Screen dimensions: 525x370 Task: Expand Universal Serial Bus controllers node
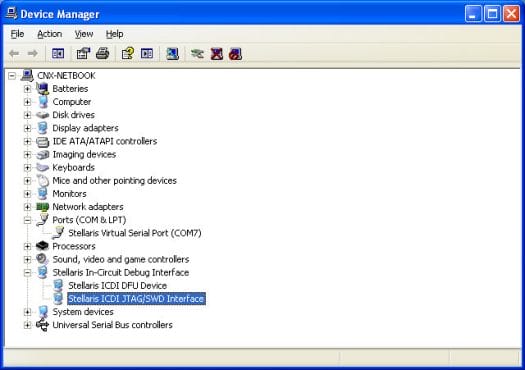[x=27, y=325]
